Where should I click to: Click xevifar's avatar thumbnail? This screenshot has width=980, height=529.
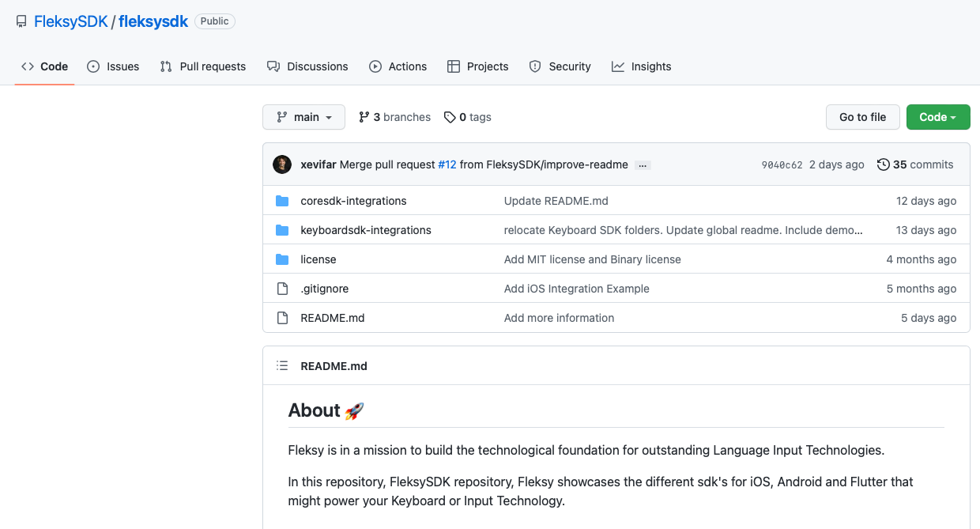tap(282, 164)
